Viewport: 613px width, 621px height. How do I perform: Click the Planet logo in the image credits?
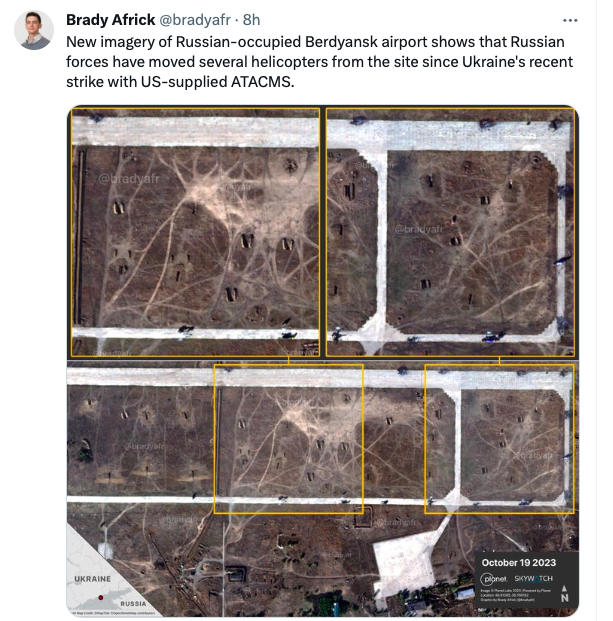493,579
